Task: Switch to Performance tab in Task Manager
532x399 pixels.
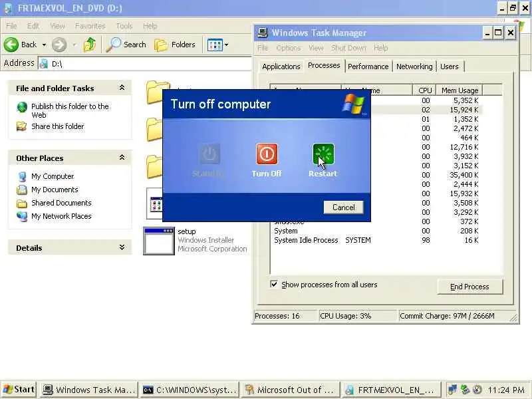Action: point(368,66)
